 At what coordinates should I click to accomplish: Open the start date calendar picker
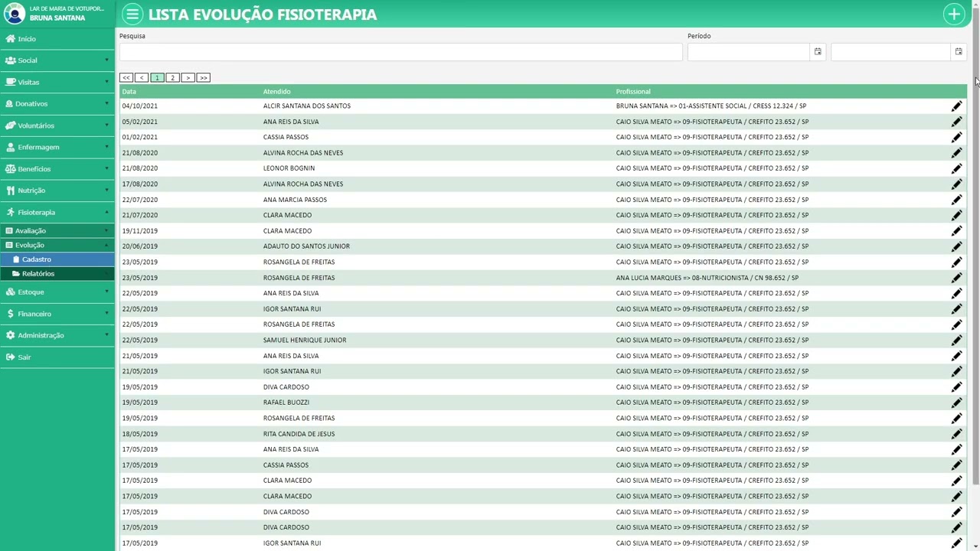click(x=818, y=52)
